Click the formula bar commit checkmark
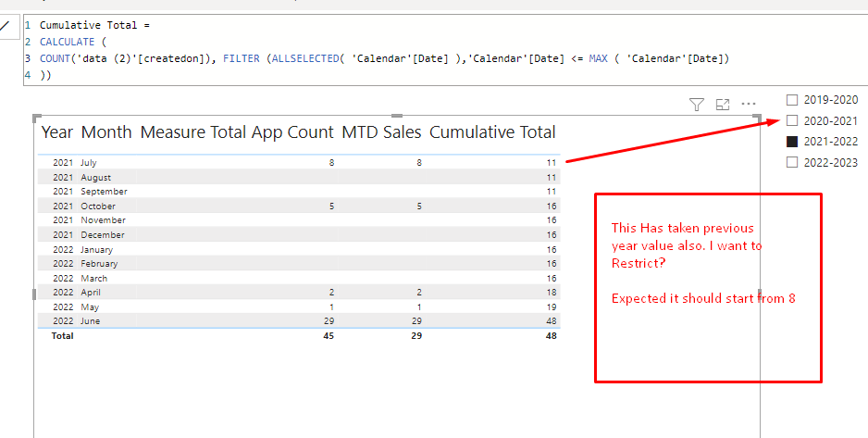The image size is (868, 438). [x=5, y=26]
